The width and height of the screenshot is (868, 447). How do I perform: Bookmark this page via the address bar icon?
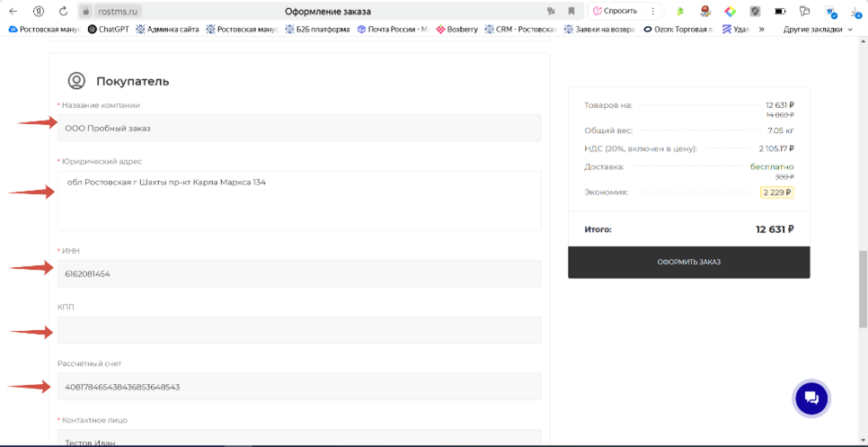571,12
